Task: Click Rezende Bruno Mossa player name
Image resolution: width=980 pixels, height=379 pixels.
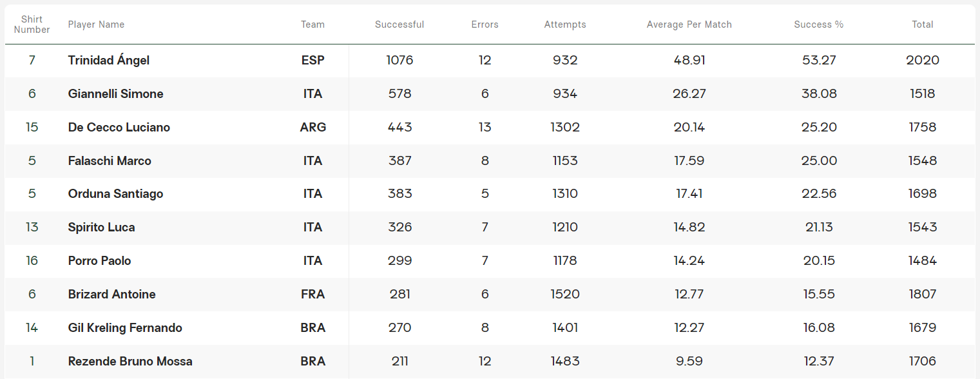Action: coord(130,362)
